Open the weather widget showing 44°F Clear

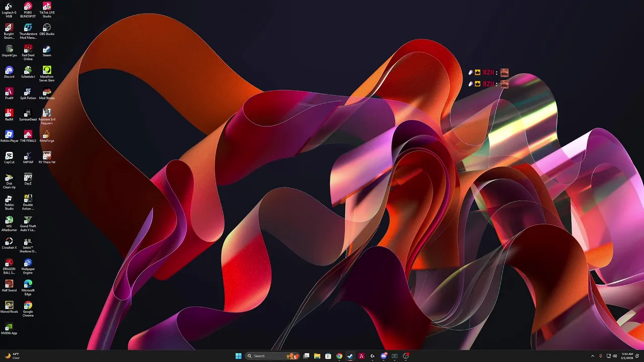(x=12, y=356)
